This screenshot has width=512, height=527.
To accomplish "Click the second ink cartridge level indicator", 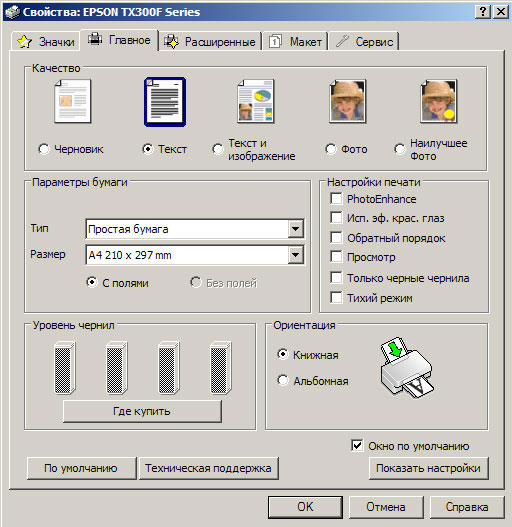I will pos(117,368).
